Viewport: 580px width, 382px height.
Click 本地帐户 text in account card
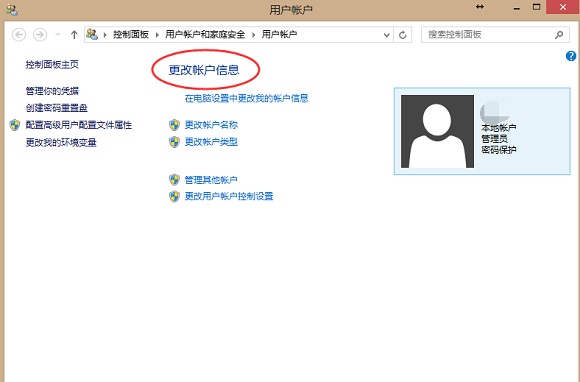[x=499, y=128]
